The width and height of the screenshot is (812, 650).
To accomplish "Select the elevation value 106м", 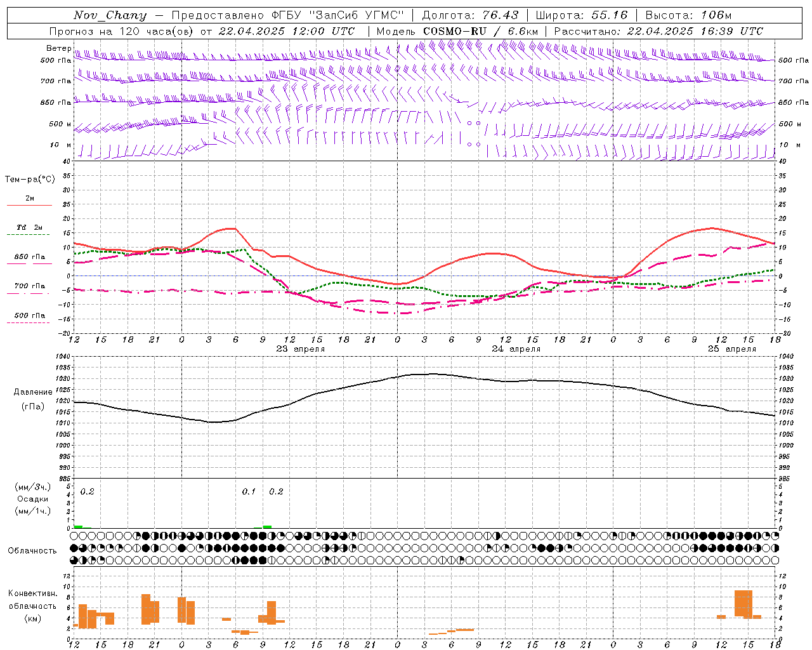I will (x=716, y=15).
